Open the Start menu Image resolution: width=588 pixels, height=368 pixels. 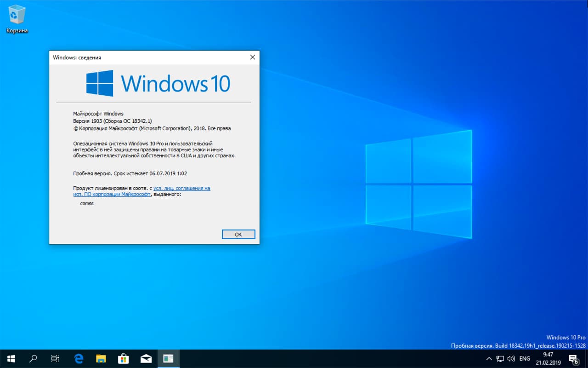click(10, 358)
